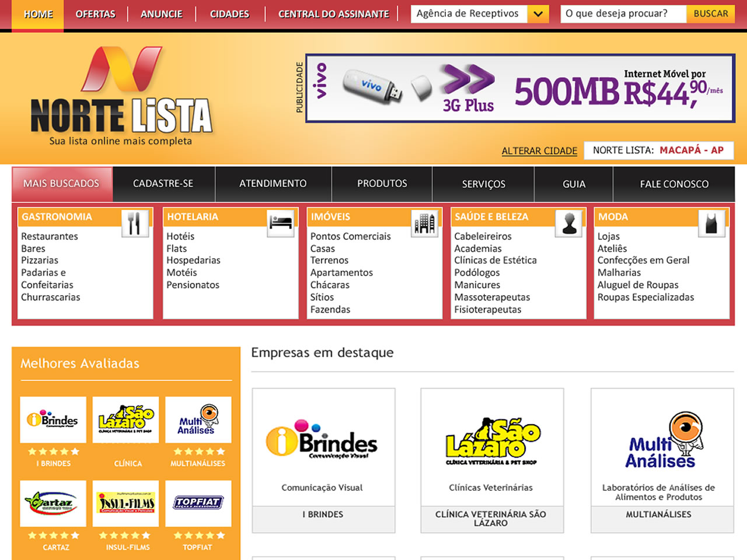Open the Hotéis link
Image resolution: width=747 pixels, height=560 pixels.
[x=180, y=236]
